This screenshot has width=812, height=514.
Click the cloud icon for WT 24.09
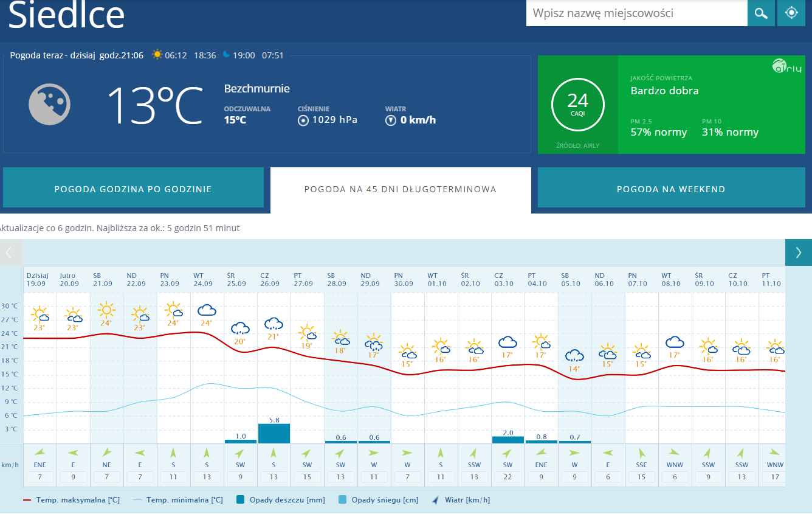(x=207, y=310)
